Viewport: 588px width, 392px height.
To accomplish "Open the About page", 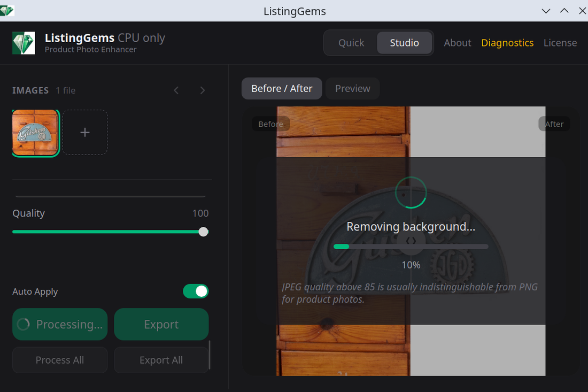I will pyautogui.click(x=458, y=43).
